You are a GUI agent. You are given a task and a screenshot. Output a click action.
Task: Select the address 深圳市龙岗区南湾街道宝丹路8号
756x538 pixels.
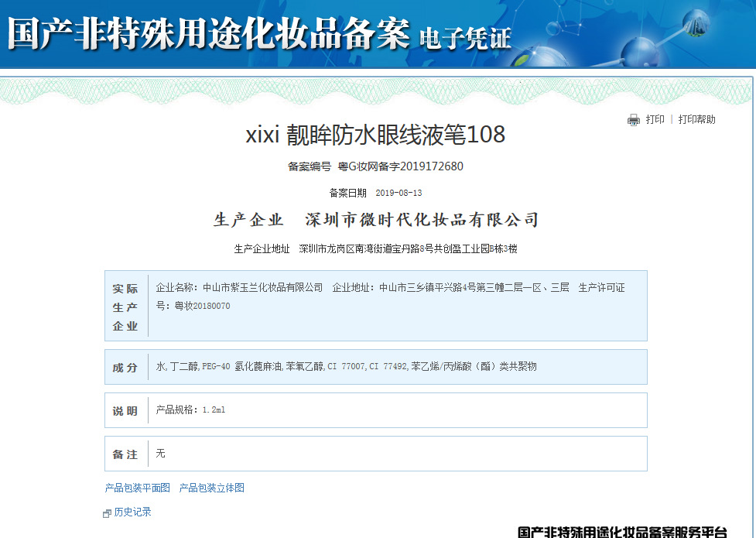pyautogui.click(x=366, y=249)
